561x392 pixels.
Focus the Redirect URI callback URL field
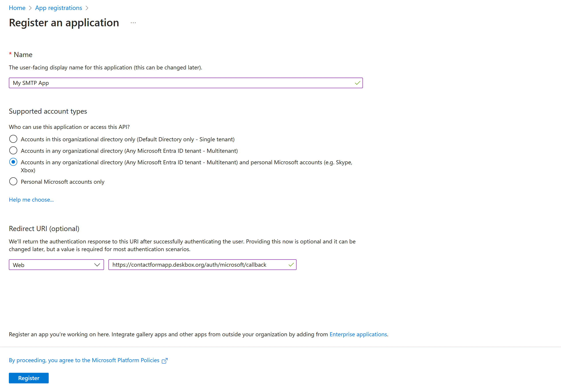pyautogui.click(x=202, y=265)
